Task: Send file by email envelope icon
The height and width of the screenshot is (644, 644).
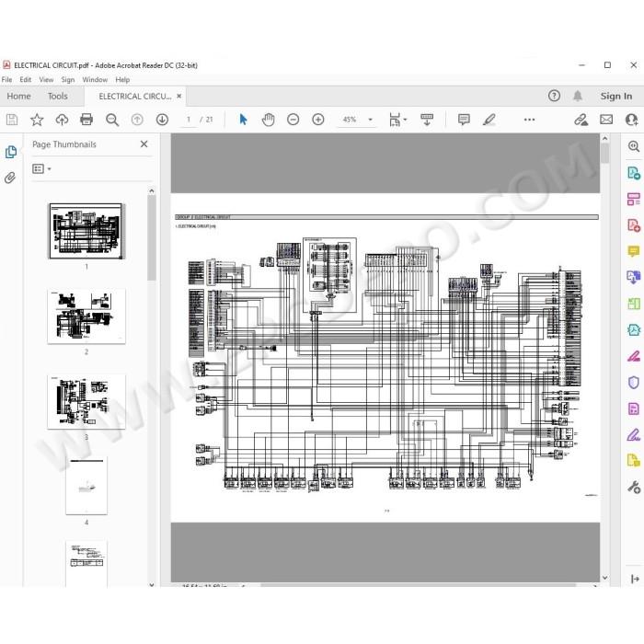Action: coord(606,120)
